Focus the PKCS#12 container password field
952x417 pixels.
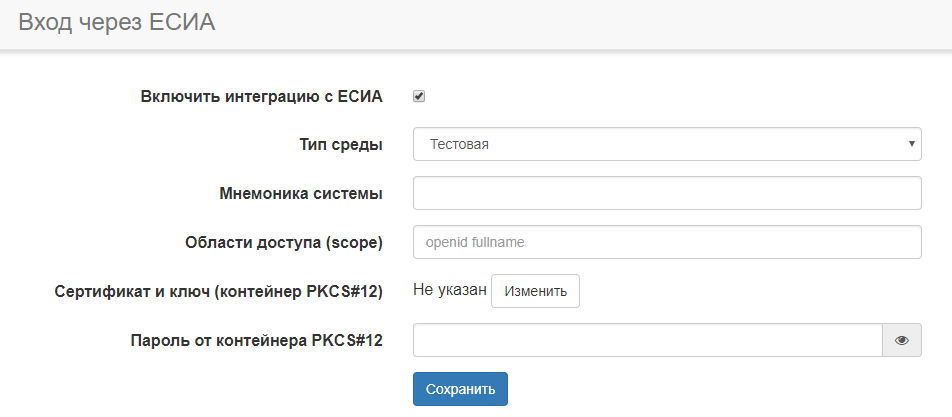click(647, 340)
